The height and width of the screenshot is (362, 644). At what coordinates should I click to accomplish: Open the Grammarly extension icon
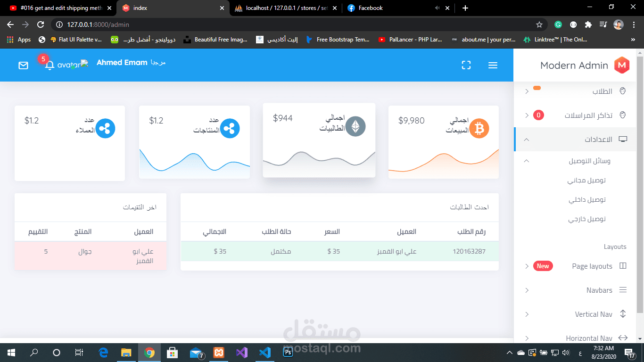558,25
